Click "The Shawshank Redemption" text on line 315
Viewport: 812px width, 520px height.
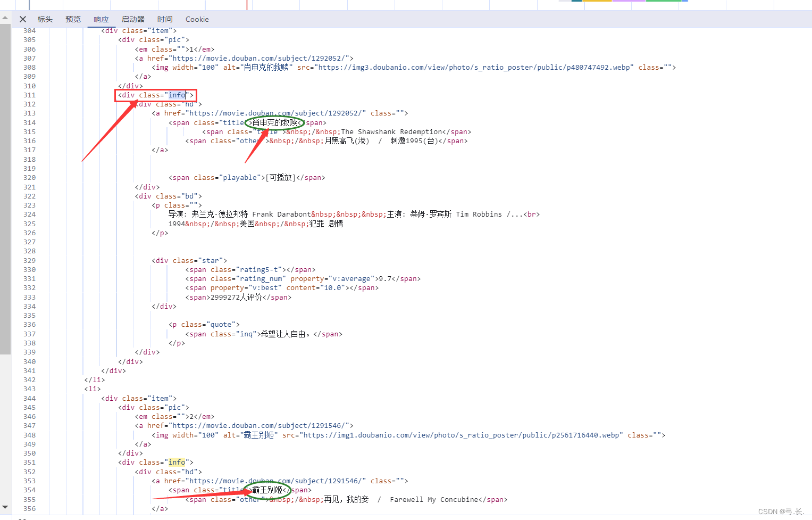tap(391, 132)
